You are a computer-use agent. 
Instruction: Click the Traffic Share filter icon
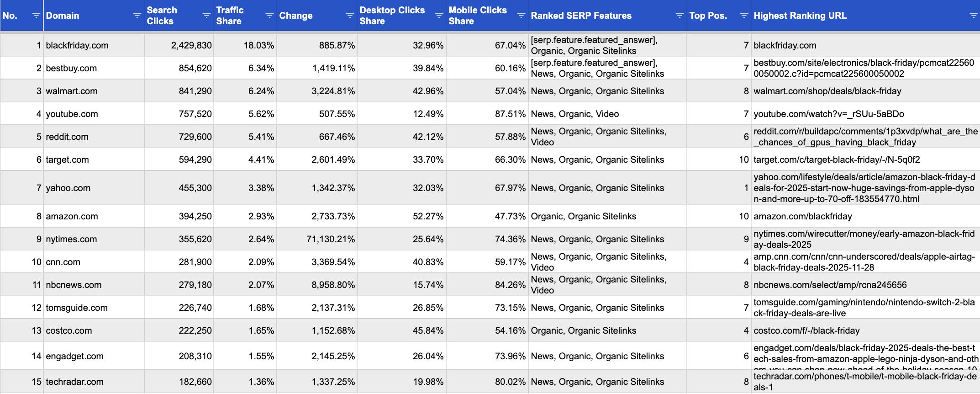click(269, 16)
